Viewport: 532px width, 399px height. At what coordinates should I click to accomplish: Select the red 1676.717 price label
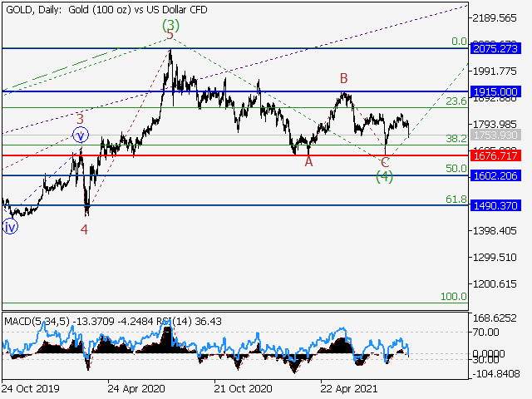point(495,155)
